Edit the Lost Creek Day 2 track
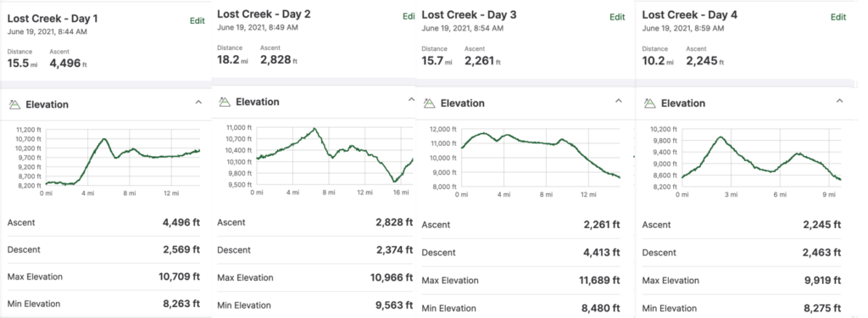The image size is (868, 318). (x=409, y=17)
